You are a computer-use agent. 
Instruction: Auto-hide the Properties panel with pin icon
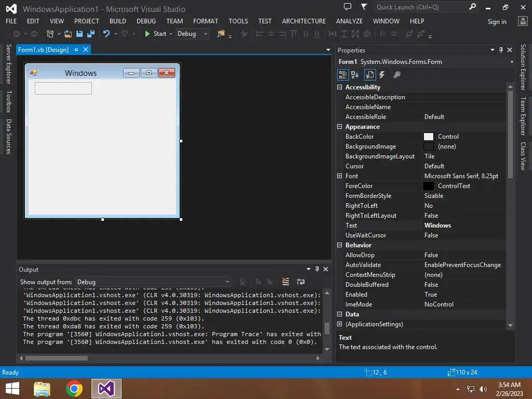pos(501,50)
